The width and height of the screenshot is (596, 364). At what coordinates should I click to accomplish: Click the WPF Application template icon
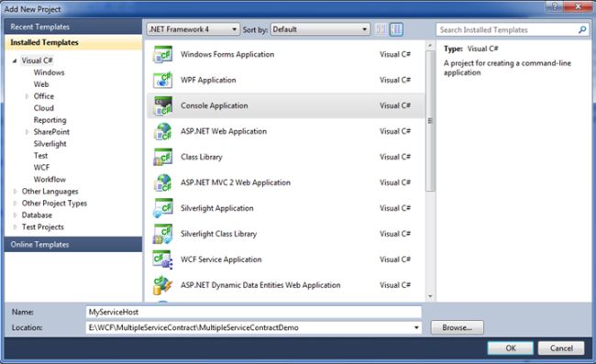(x=162, y=80)
